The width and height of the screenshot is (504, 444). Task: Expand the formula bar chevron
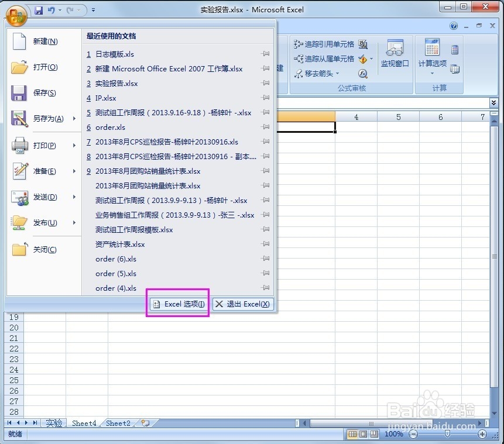coord(493,103)
